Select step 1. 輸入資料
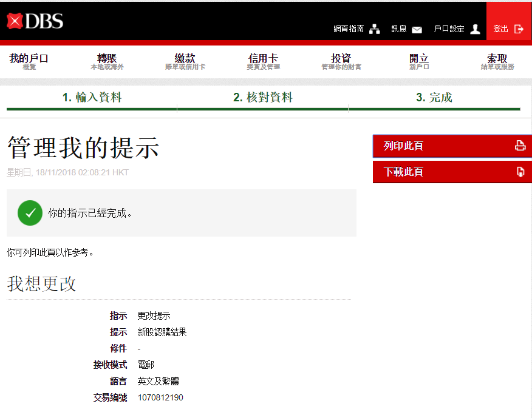 click(x=92, y=98)
